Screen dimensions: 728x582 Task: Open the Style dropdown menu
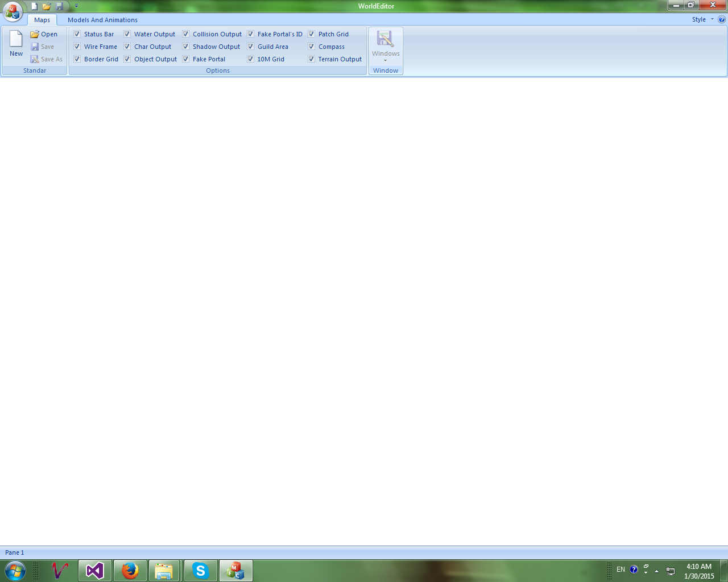[x=702, y=19]
